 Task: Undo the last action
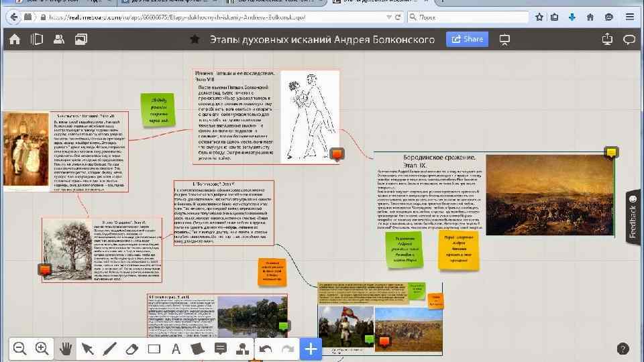[x=266, y=349]
